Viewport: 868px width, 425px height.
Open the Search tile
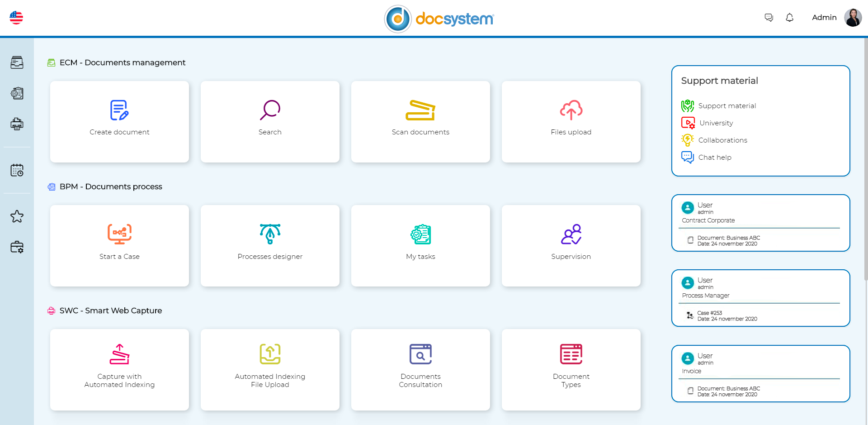point(270,121)
